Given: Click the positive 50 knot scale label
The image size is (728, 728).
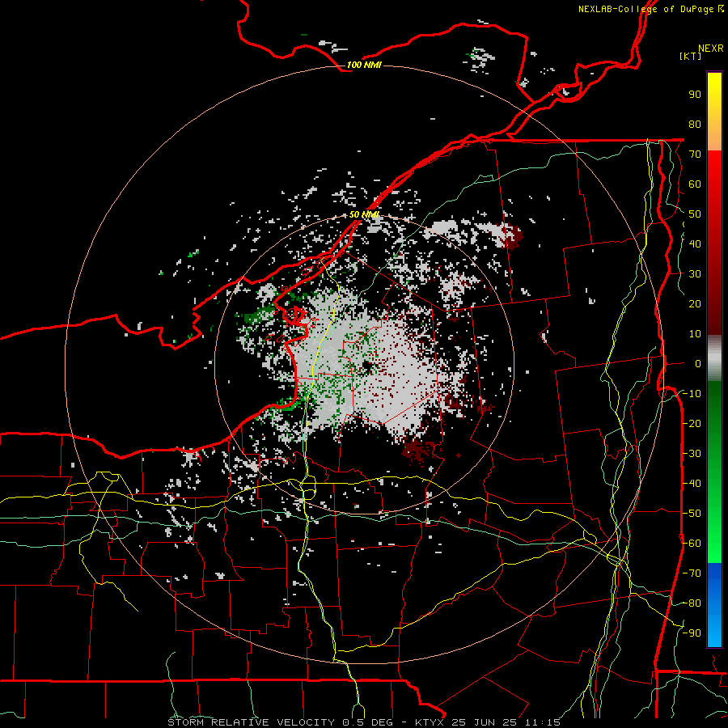Looking at the screenshot, I should [695, 214].
